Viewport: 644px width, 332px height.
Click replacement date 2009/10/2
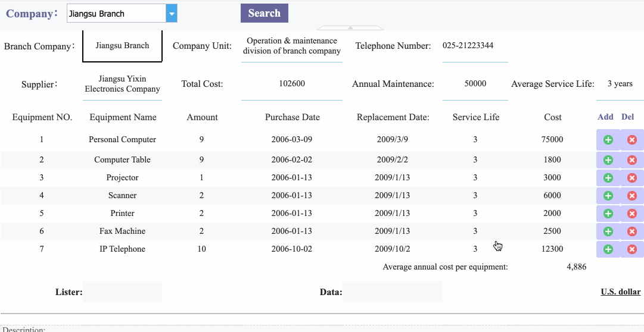pos(392,249)
